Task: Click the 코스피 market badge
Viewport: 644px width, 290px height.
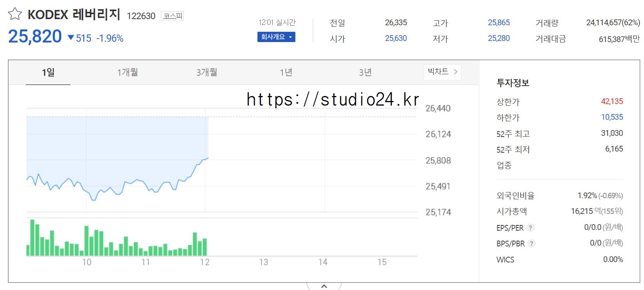Action: [x=172, y=16]
